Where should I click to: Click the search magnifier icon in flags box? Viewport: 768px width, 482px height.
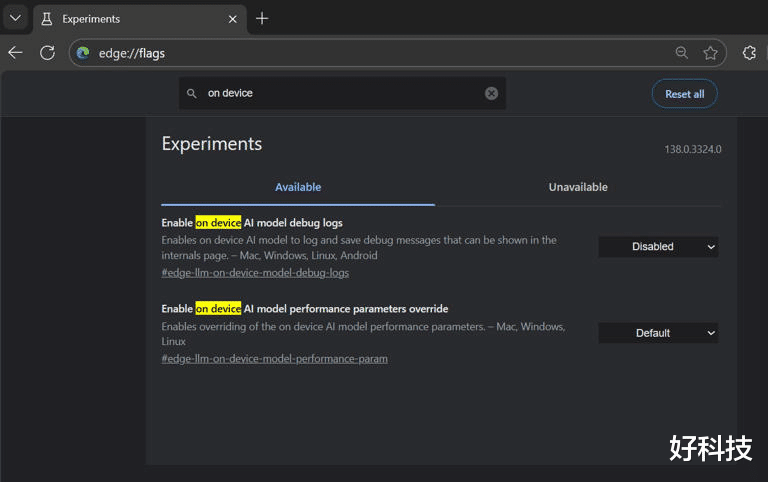pyautogui.click(x=192, y=94)
